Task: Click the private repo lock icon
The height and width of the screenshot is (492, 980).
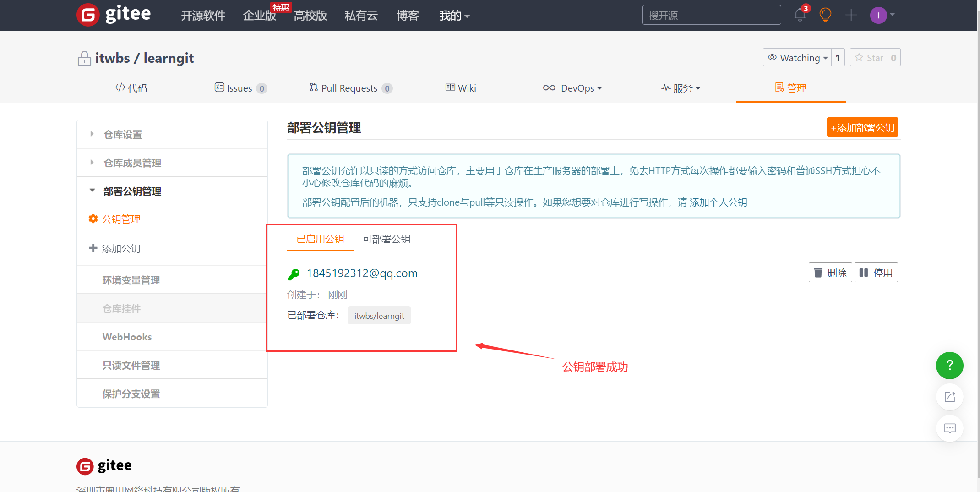Action: (x=84, y=59)
